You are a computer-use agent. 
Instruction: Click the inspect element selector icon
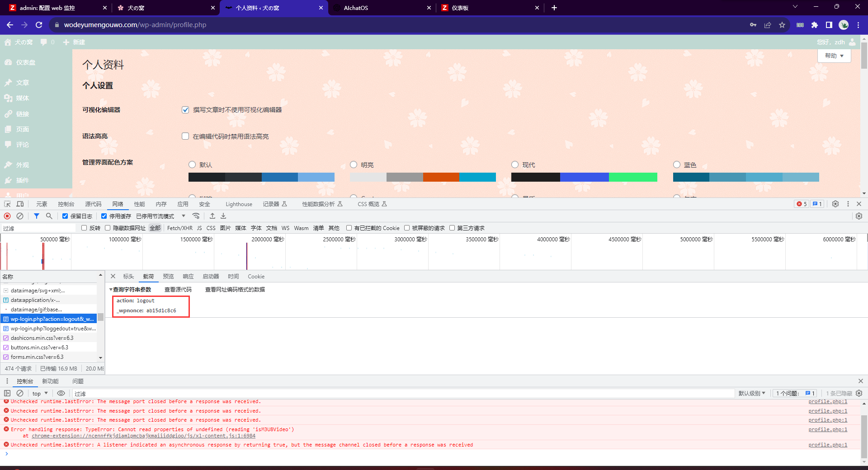click(7, 204)
